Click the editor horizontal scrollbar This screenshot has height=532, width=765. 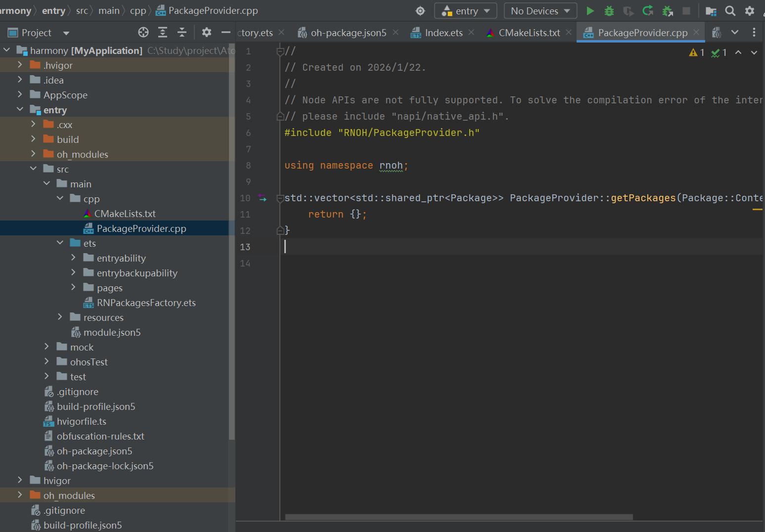(458, 517)
